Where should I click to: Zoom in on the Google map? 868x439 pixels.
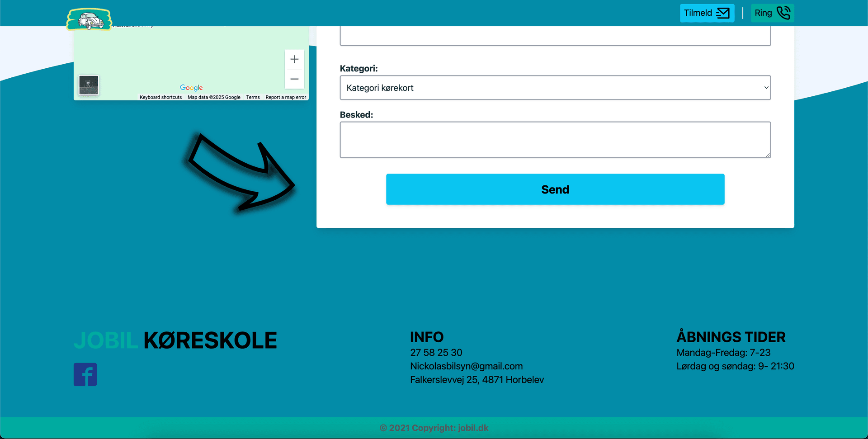(x=294, y=59)
